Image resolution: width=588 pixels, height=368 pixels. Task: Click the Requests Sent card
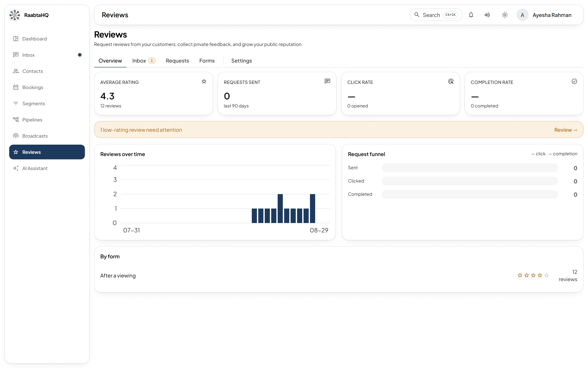click(277, 93)
